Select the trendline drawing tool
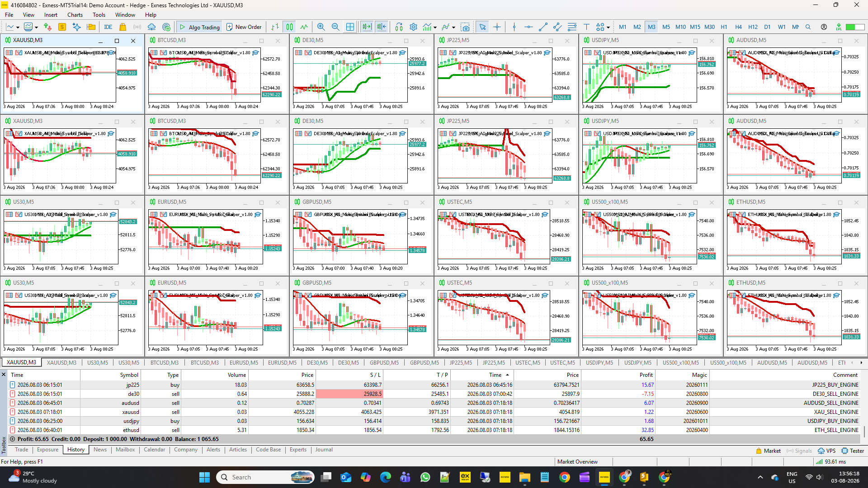This screenshot has height=488, width=868. pos(543,27)
